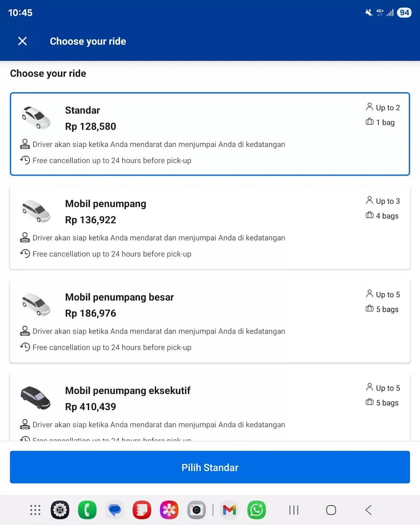Tap the free cancellation clock icon
420x525 pixels.
pos(25,160)
